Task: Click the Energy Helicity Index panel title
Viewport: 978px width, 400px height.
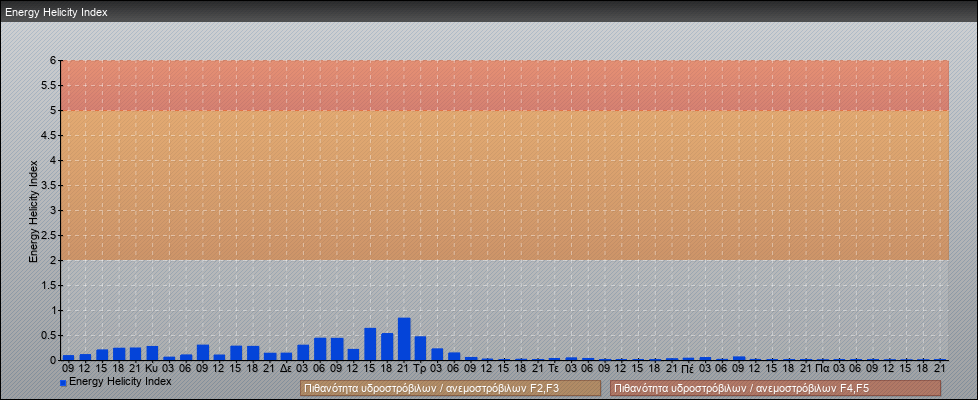Action: pyautogui.click(x=56, y=13)
